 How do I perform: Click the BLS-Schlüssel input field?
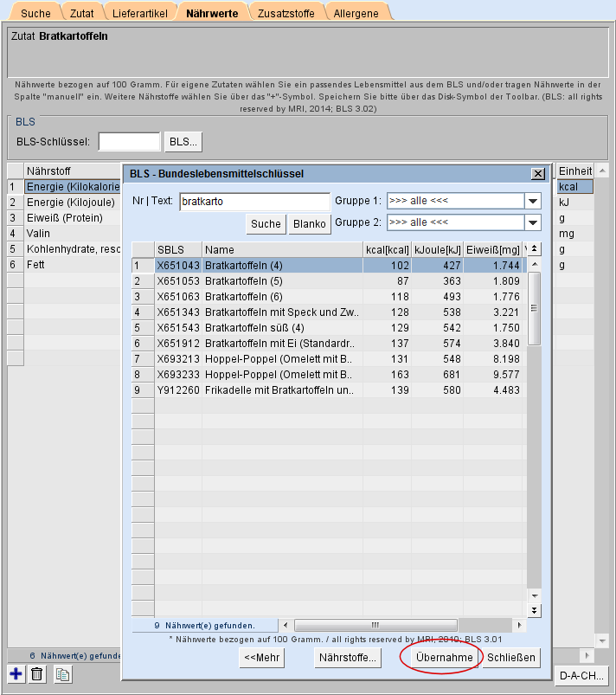129,142
